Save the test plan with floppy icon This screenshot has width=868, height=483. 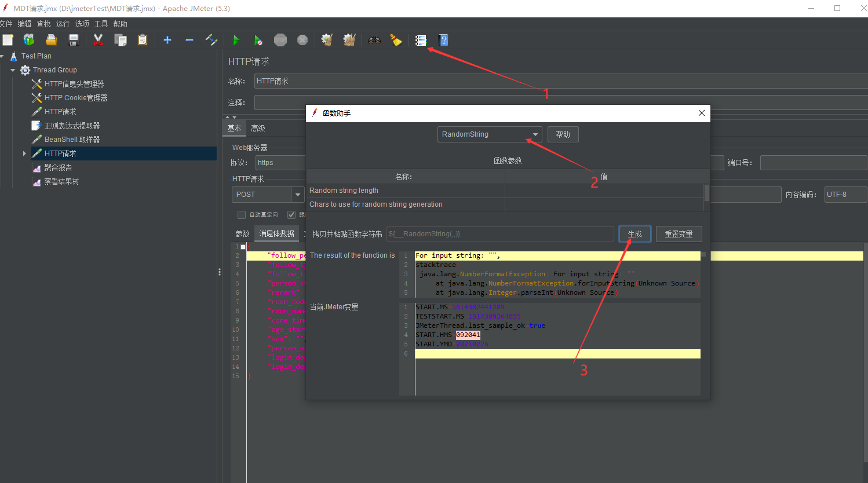tap(74, 40)
